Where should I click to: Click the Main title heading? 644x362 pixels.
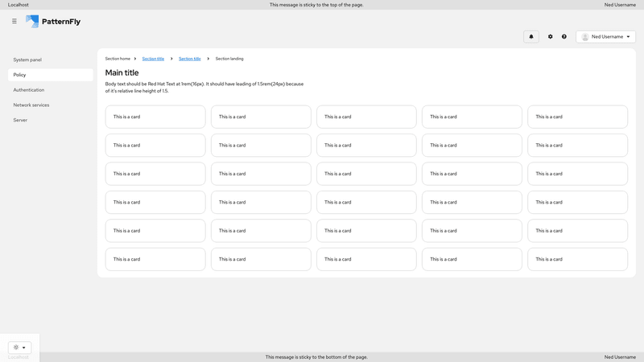coord(122,72)
